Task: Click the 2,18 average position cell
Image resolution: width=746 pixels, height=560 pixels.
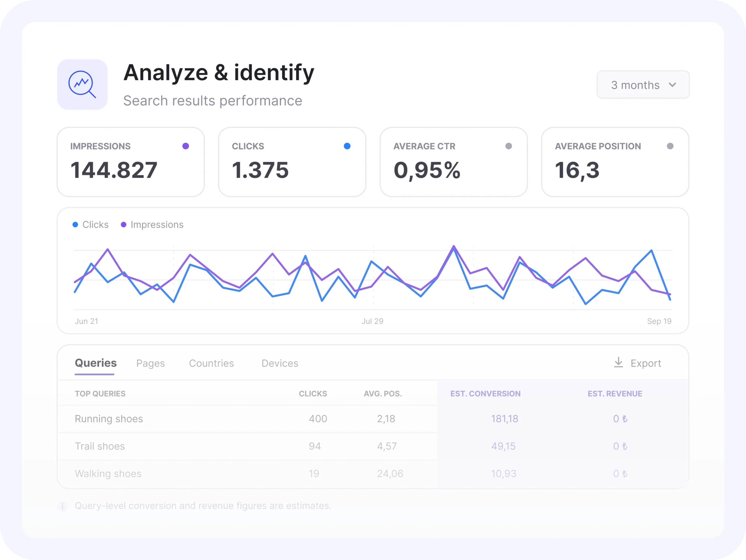Action: (386, 419)
